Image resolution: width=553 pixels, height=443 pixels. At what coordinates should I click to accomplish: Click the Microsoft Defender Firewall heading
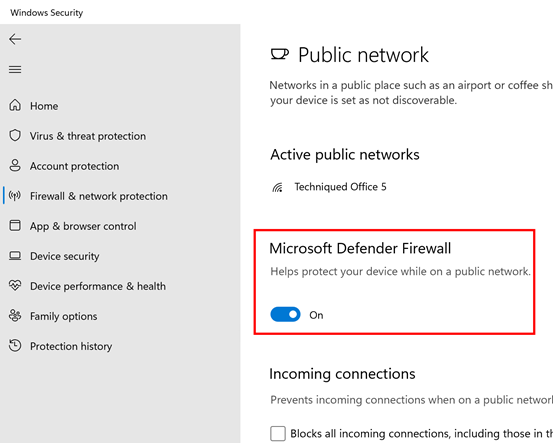tap(360, 248)
